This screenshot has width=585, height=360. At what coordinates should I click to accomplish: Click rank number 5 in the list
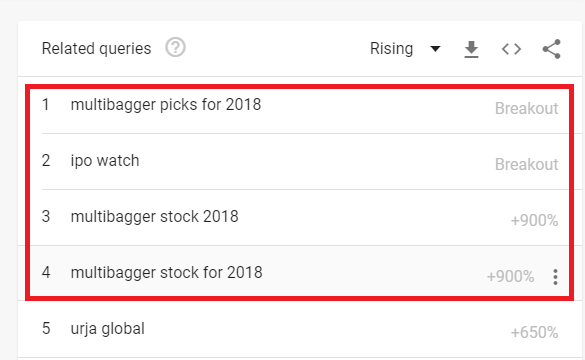coord(46,329)
